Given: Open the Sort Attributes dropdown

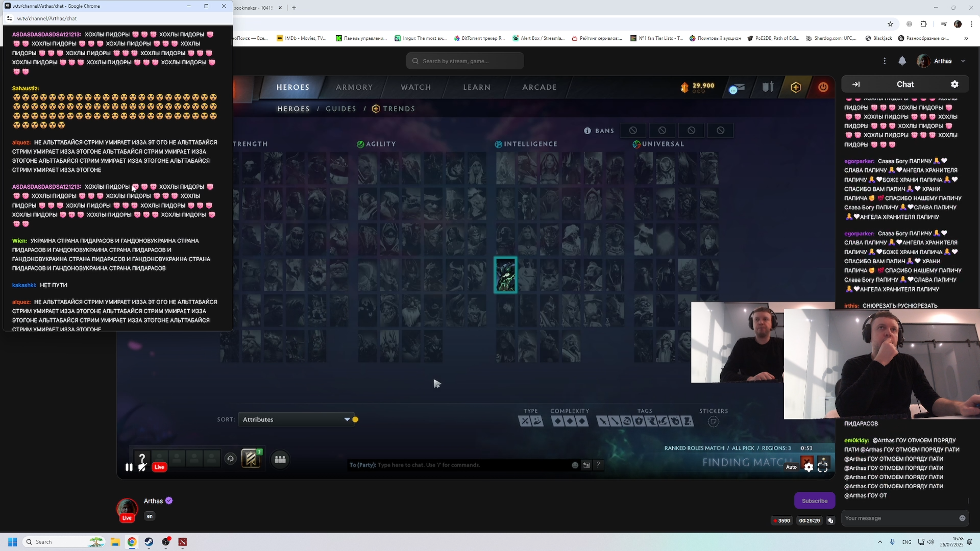Looking at the screenshot, I should [296, 419].
